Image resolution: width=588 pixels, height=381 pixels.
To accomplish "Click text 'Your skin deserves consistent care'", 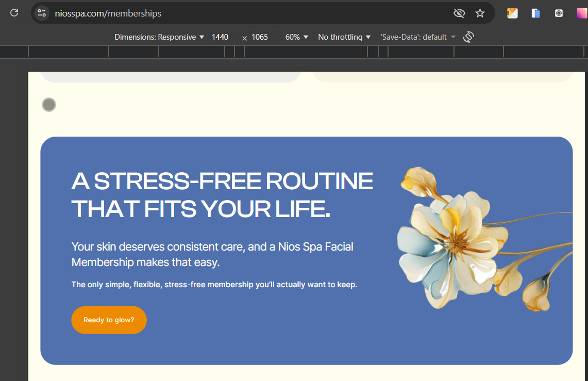I will 158,246.
